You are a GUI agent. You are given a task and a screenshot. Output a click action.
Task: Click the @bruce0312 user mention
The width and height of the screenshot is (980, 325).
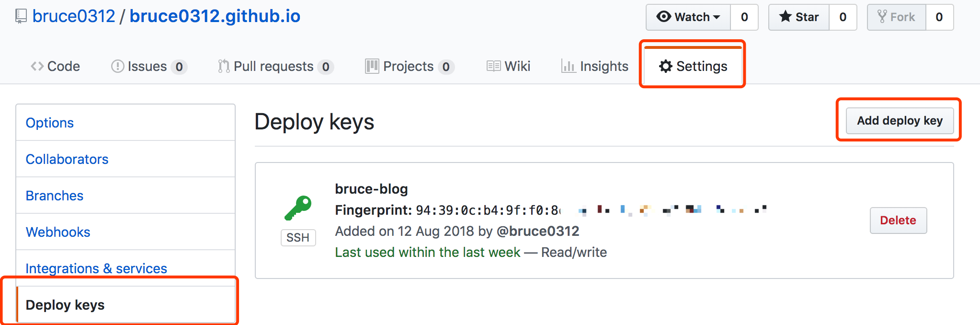[538, 231]
